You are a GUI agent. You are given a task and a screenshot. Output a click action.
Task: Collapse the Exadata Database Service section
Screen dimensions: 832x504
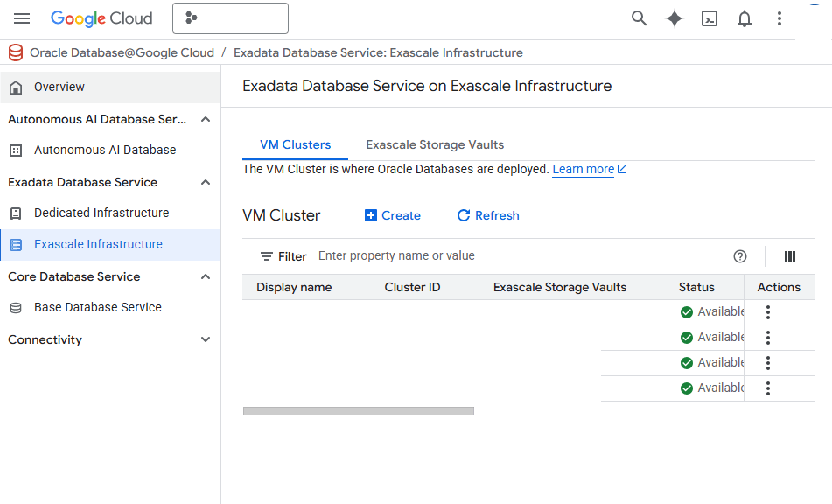(x=205, y=182)
